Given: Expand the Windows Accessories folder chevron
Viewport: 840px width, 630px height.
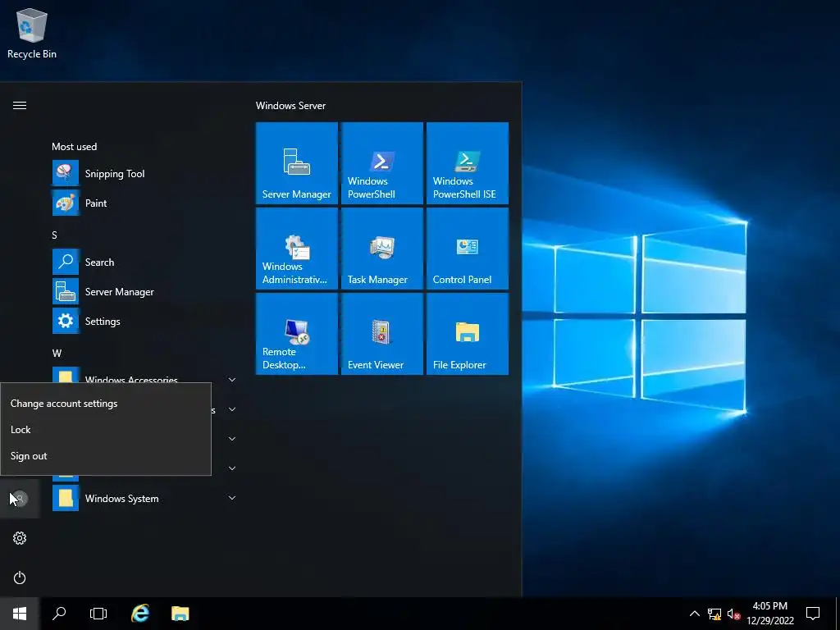Looking at the screenshot, I should tap(232, 379).
